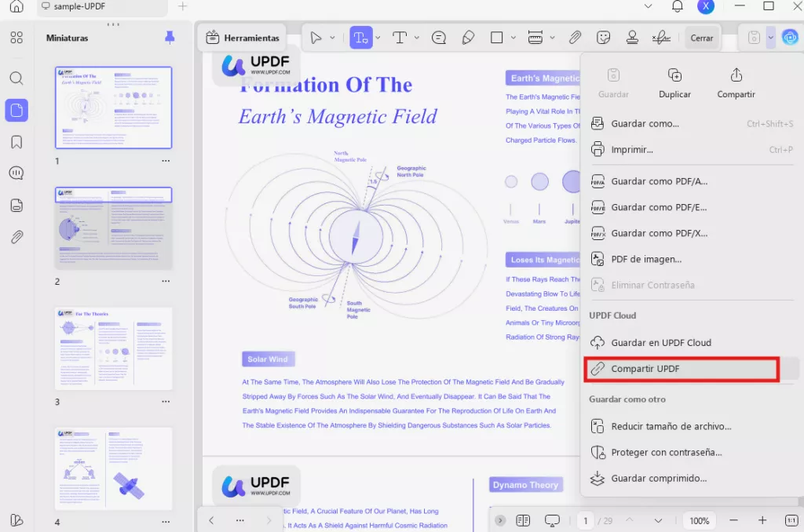Select the measure ruler tool

(535, 38)
